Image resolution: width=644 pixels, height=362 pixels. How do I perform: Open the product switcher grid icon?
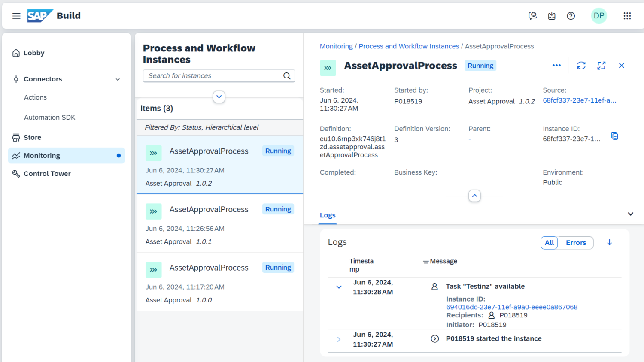coord(627,16)
